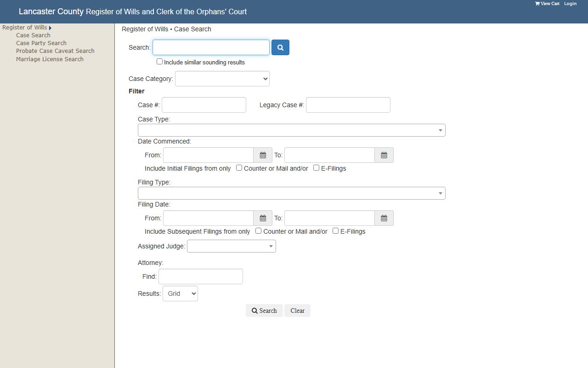
Task: Open calendar for Filing Date From
Action: click(x=263, y=218)
